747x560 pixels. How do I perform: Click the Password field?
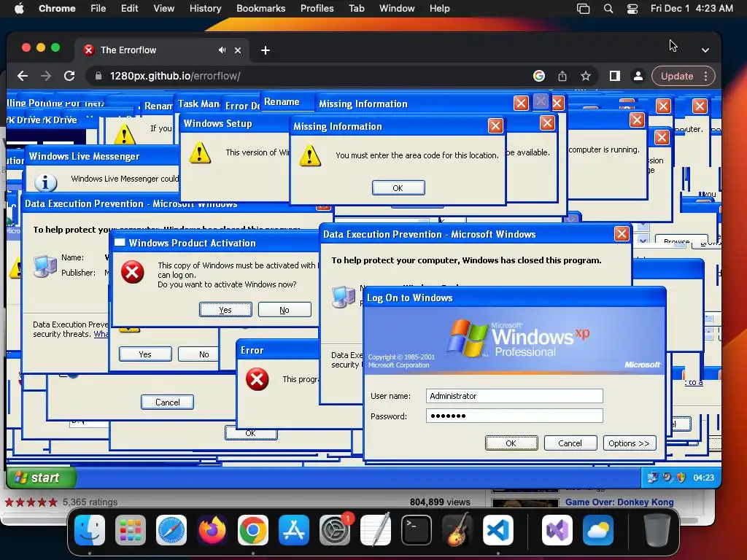[x=514, y=416]
